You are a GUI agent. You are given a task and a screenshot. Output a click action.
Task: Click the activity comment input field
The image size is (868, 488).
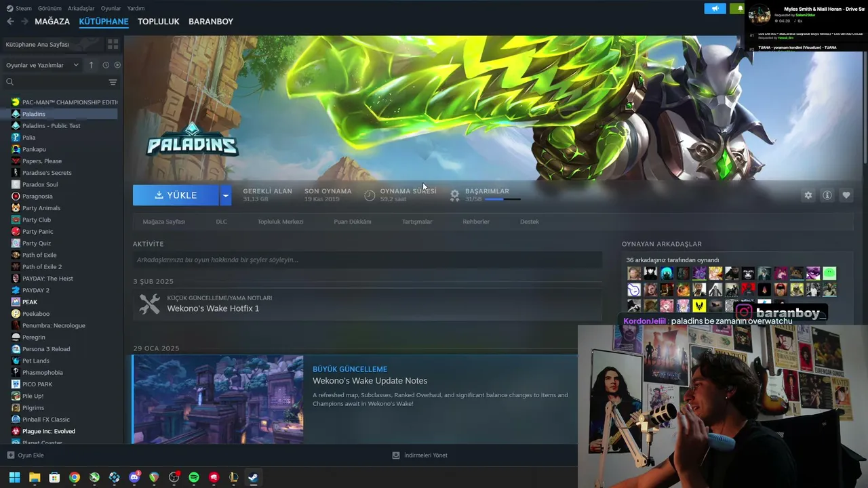click(x=368, y=260)
